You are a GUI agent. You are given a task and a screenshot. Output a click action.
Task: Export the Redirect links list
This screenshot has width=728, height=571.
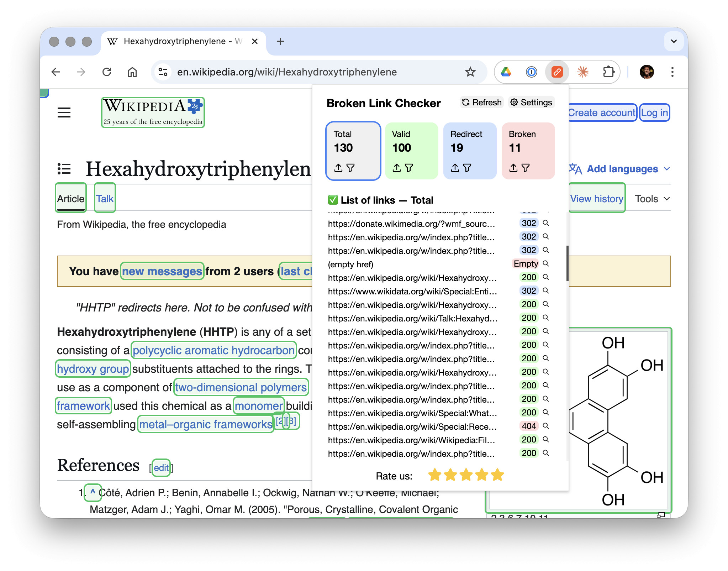[x=455, y=168]
